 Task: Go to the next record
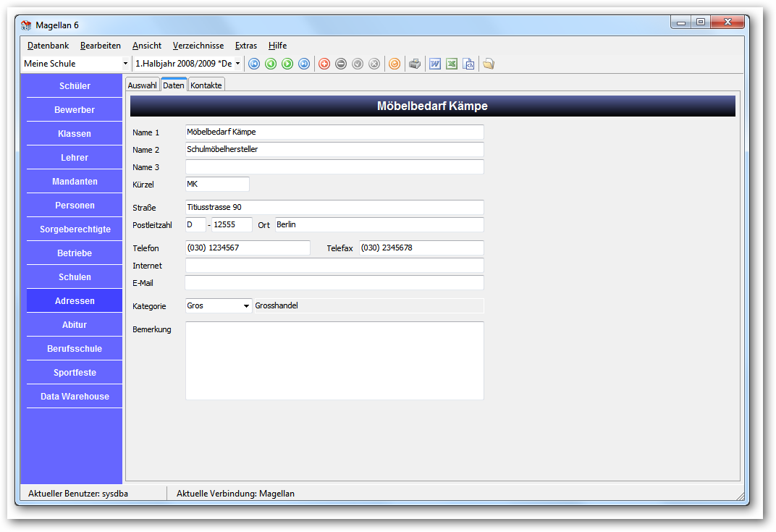[x=287, y=64]
